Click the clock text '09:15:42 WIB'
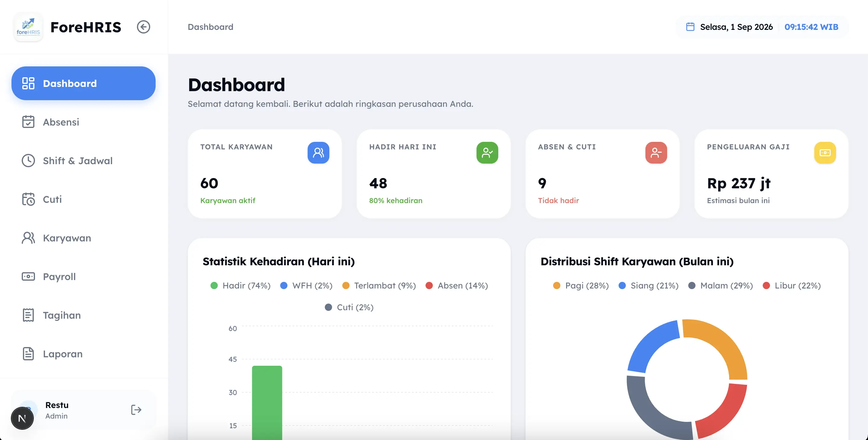Viewport: 868px width, 440px height. 811,27
